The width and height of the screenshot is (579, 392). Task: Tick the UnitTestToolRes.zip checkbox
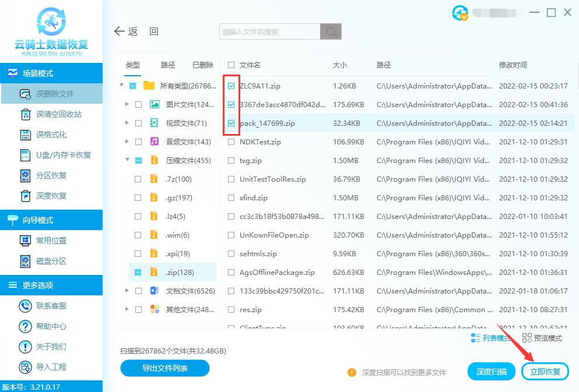(231, 179)
